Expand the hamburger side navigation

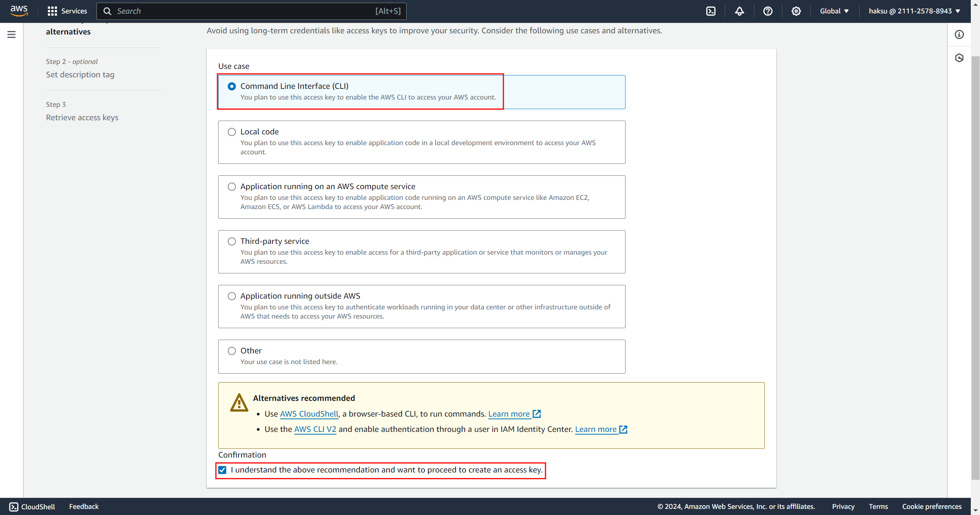point(11,34)
